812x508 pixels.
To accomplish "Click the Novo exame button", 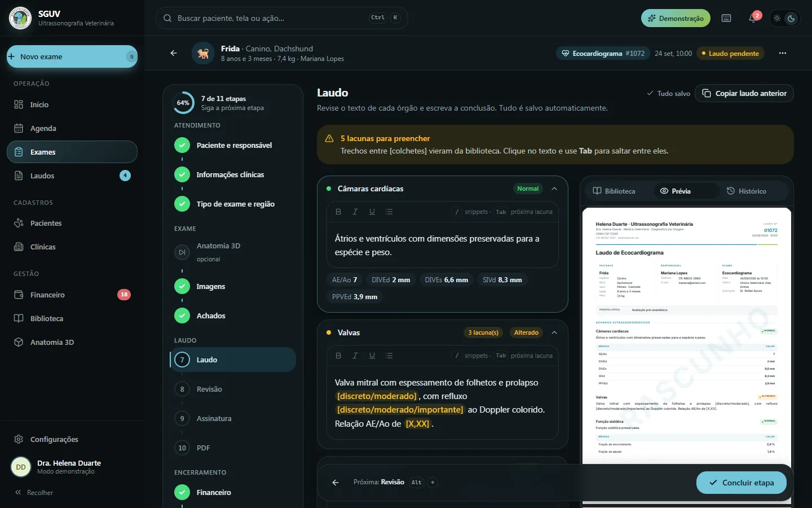I will [x=72, y=56].
